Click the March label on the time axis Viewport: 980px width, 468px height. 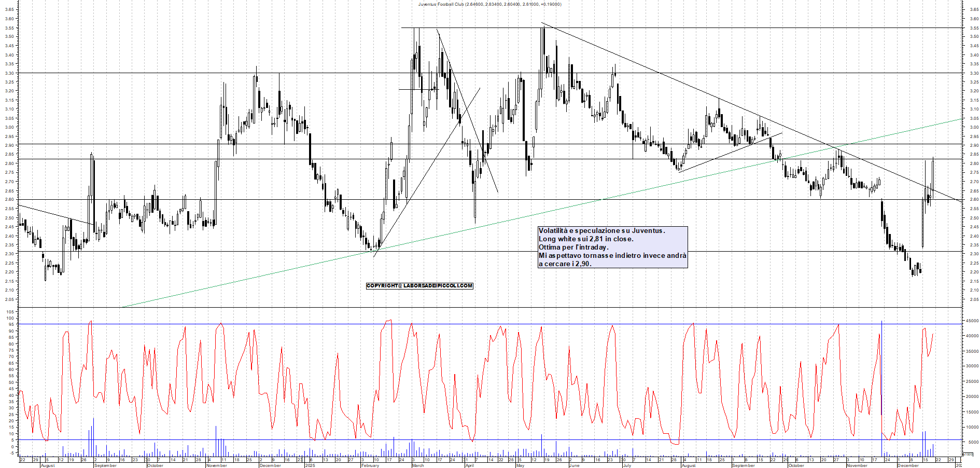[x=417, y=465]
